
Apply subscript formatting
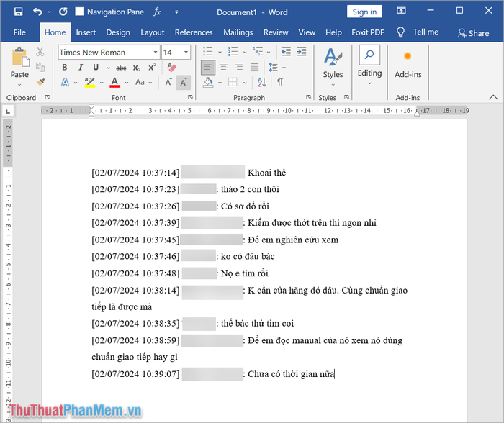tap(137, 67)
